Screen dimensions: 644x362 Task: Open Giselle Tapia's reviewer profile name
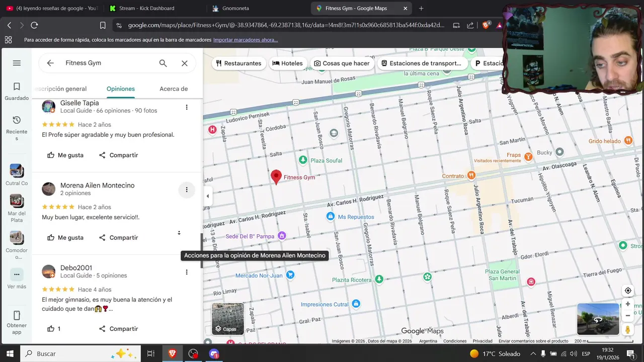(79, 103)
